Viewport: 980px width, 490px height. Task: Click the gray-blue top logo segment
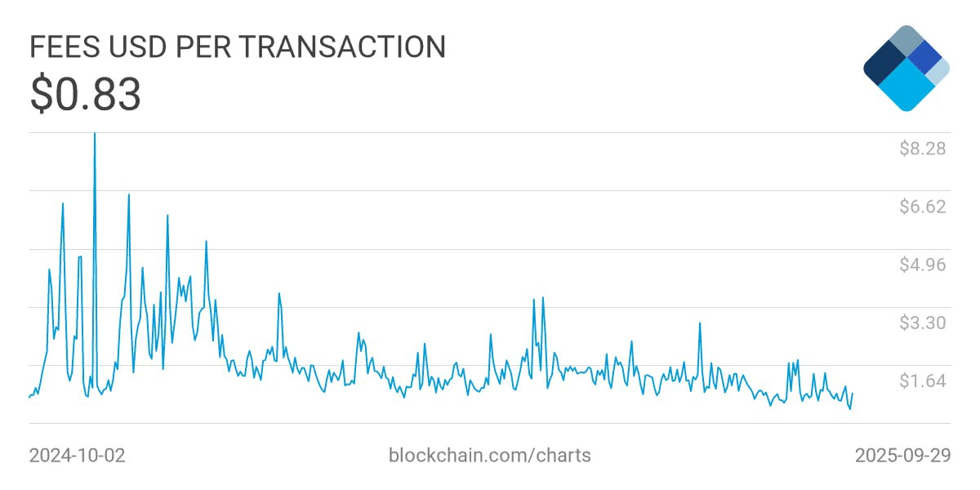(906, 41)
